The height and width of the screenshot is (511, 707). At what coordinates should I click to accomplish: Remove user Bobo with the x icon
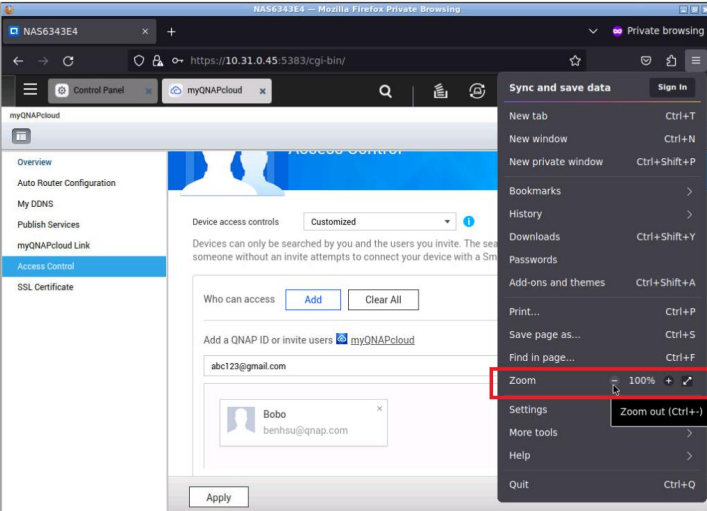[x=379, y=408]
